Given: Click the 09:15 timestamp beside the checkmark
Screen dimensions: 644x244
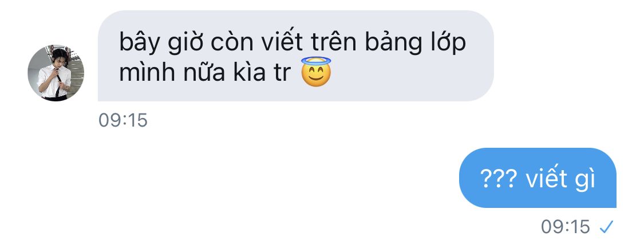Looking at the screenshot, I should pos(566,227).
